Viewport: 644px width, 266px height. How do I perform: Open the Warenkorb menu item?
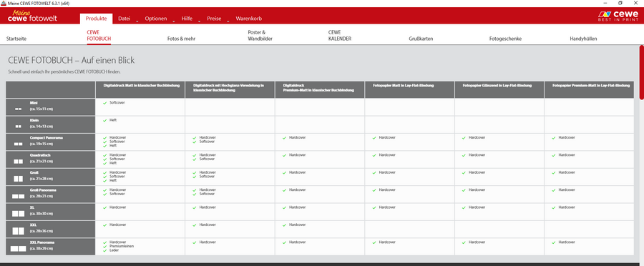coord(249,19)
